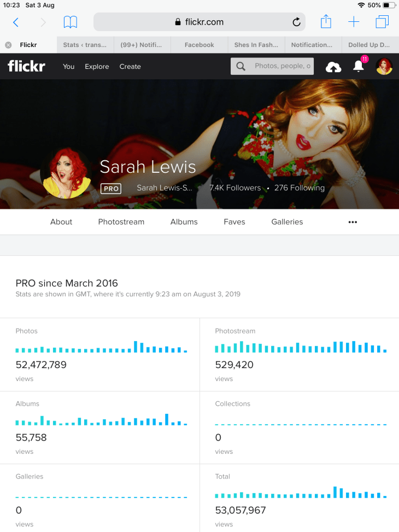
Task: Click the 7.4K Followers link
Action: pyautogui.click(x=235, y=188)
